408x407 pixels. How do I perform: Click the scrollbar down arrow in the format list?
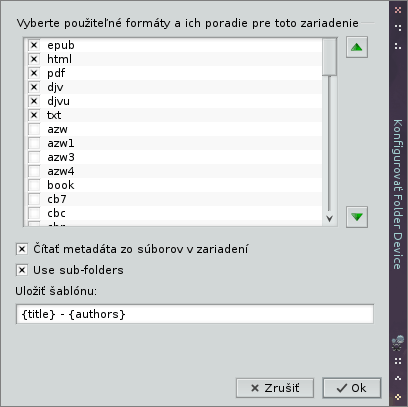tap(329, 219)
